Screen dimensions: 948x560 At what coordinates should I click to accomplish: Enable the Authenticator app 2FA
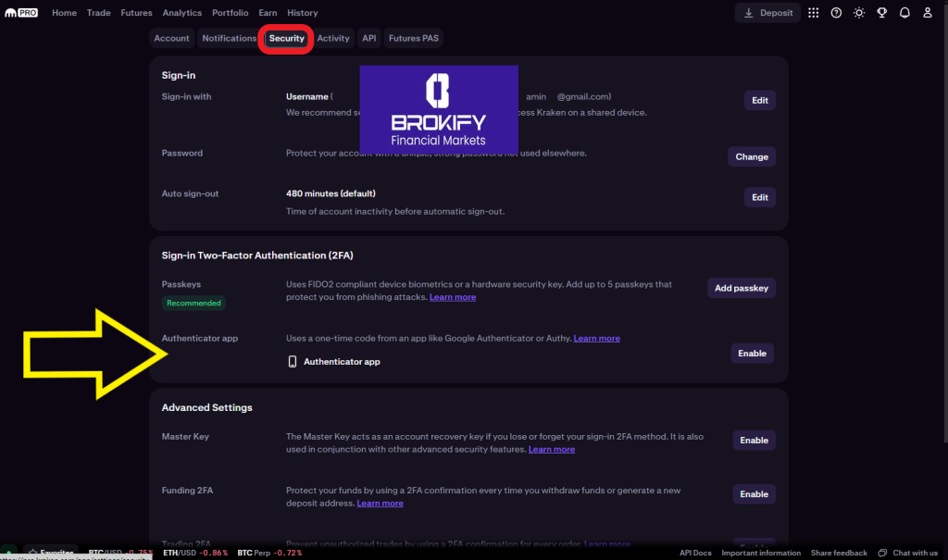click(752, 354)
